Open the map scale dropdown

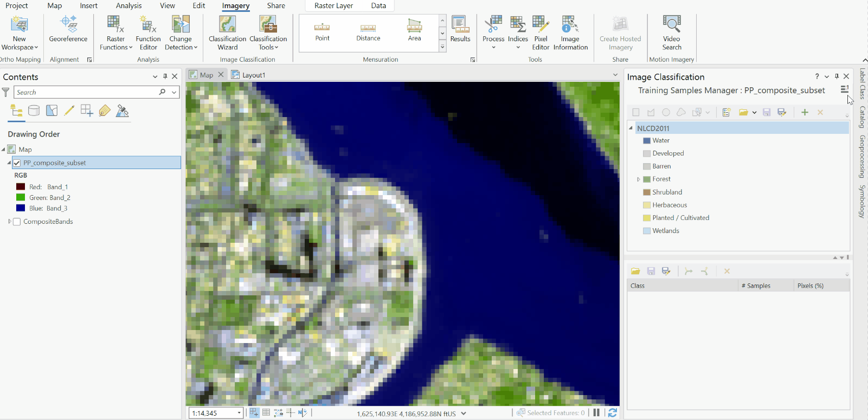click(x=239, y=413)
